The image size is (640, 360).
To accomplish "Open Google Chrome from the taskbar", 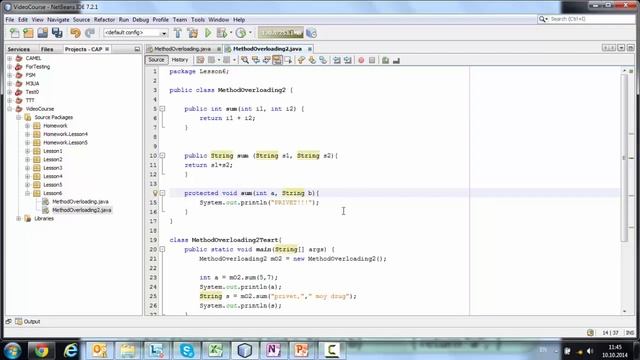I will coord(41,350).
